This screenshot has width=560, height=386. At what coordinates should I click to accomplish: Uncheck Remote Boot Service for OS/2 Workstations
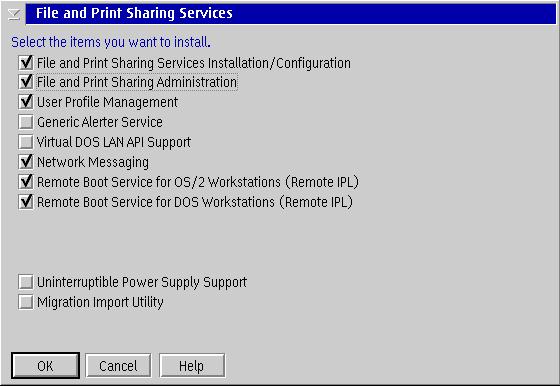coord(26,182)
